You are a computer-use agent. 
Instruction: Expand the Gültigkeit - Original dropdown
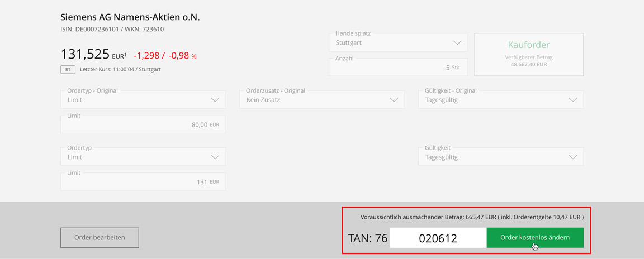[x=501, y=99]
